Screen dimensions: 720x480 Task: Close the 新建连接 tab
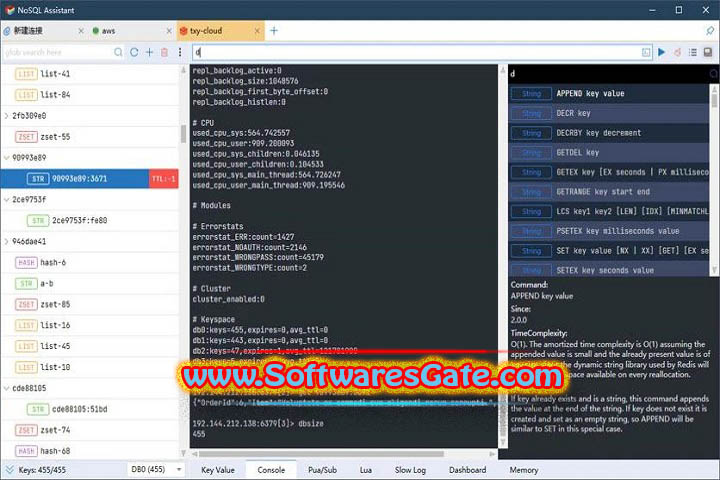(81, 31)
